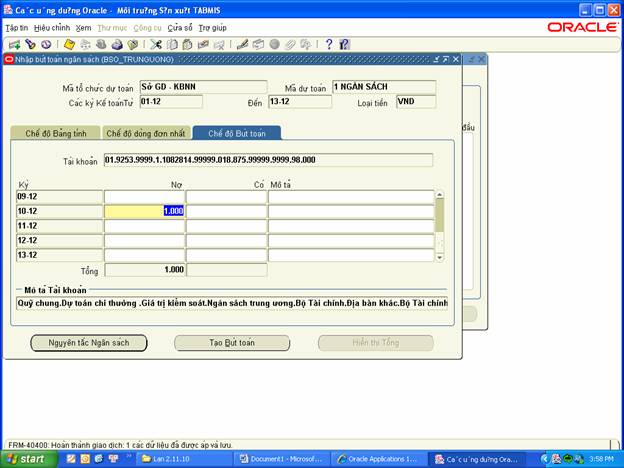This screenshot has height=468, width=624.
Task: Click the Nguyên tắc Ngân sách button
Action: [89, 343]
